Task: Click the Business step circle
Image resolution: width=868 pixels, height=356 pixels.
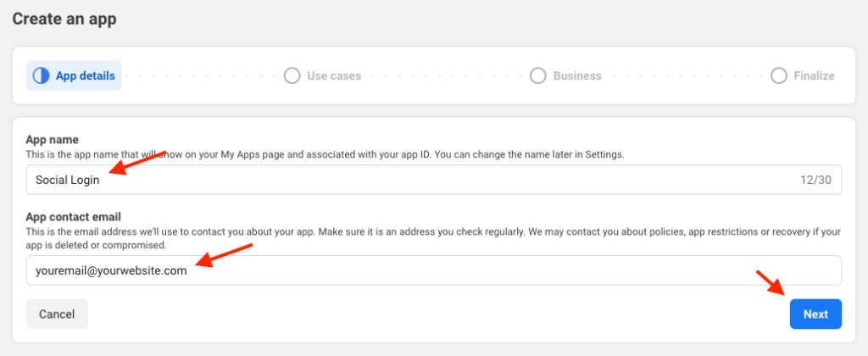Action: tap(537, 75)
